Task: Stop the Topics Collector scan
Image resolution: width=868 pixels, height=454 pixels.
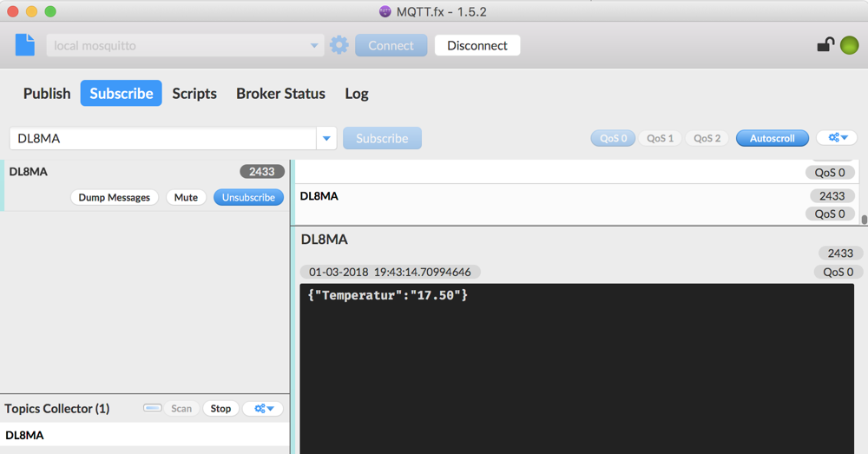Action: coord(220,409)
